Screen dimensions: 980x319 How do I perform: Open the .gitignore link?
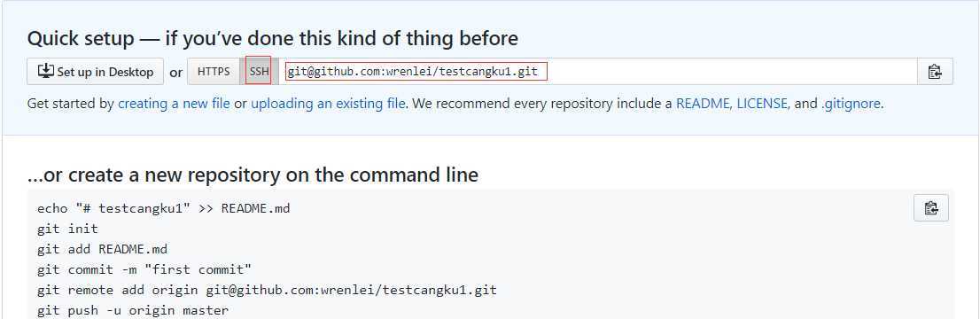tap(851, 104)
